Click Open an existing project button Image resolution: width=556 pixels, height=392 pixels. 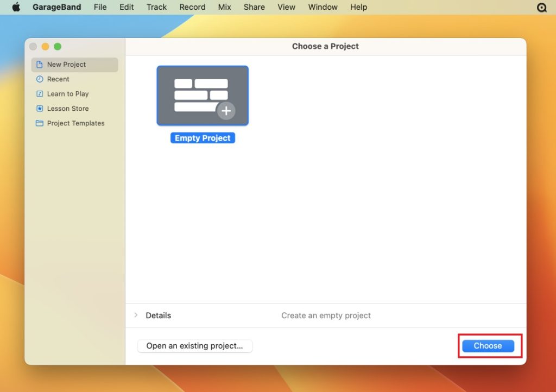point(195,346)
